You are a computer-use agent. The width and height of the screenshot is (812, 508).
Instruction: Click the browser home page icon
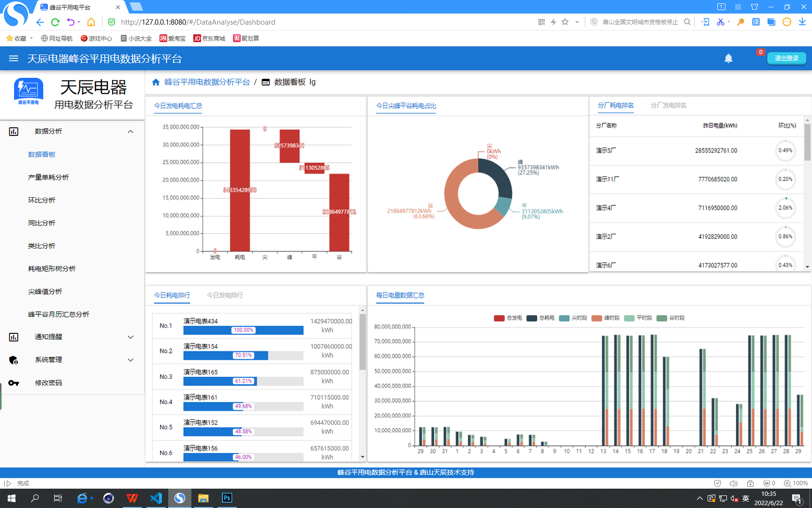point(91,22)
